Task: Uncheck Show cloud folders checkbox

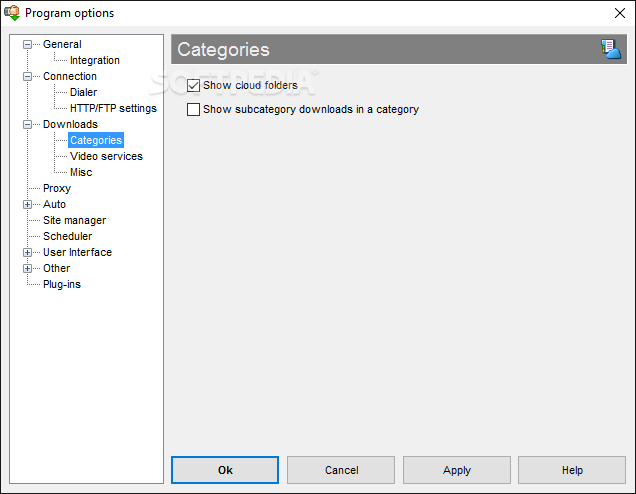Action: tap(193, 86)
